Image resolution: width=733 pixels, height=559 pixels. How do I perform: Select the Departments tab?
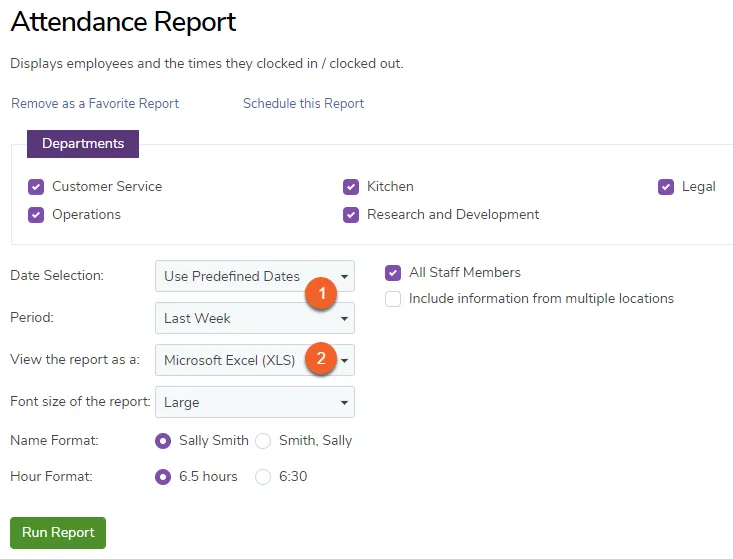pyautogui.click(x=83, y=143)
